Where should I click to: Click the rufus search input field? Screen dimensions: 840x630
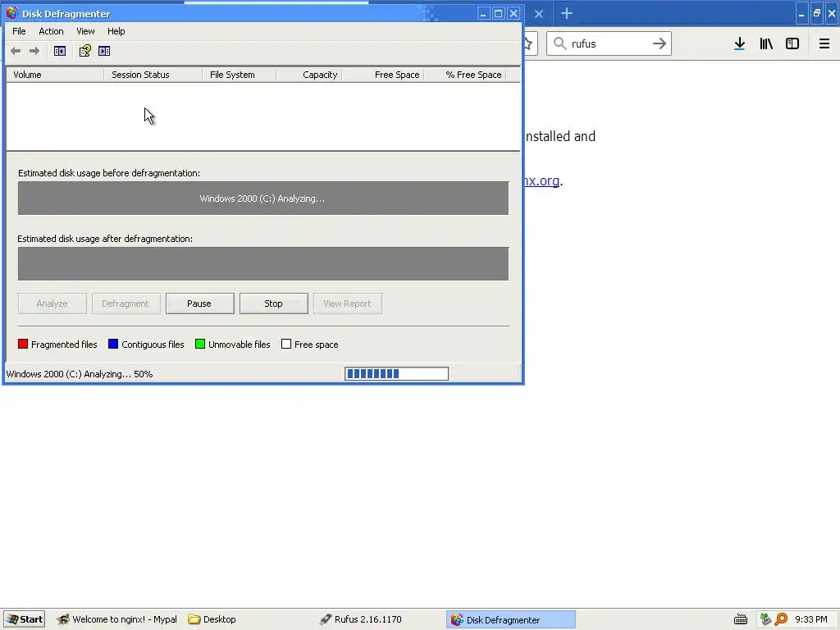[609, 43]
